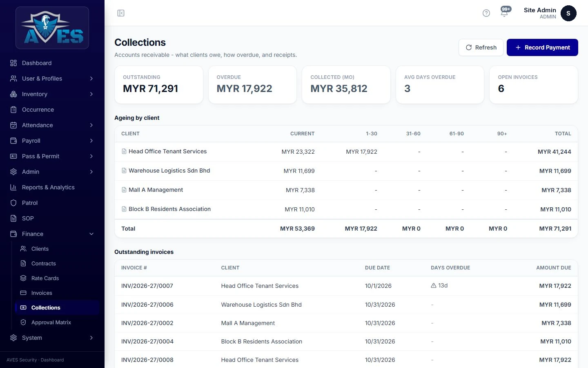This screenshot has height=368, width=588.
Task: Click the Occurrence clipboard icon
Action: tap(13, 110)
